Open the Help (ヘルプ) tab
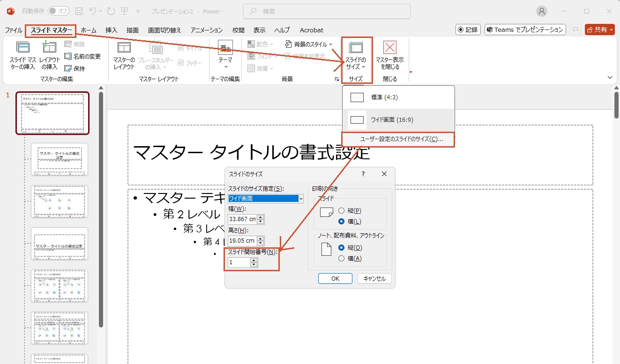 [282, 30]
